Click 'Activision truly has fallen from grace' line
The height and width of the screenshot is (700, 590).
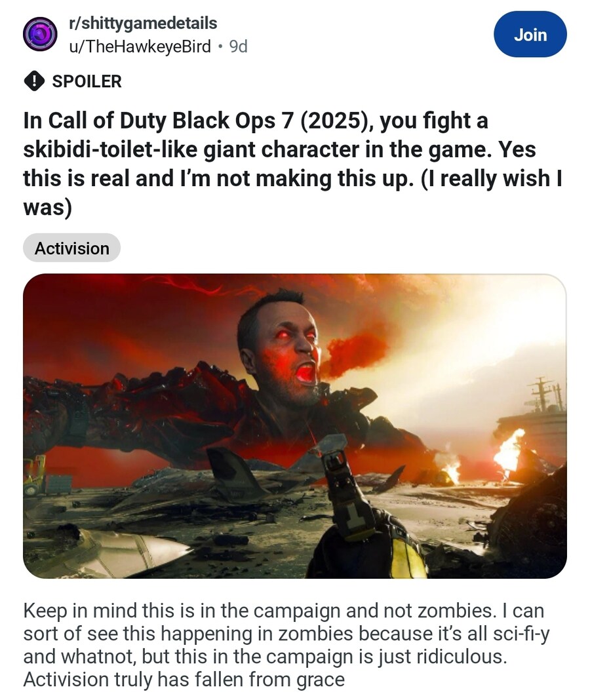[x=184, y=680]
